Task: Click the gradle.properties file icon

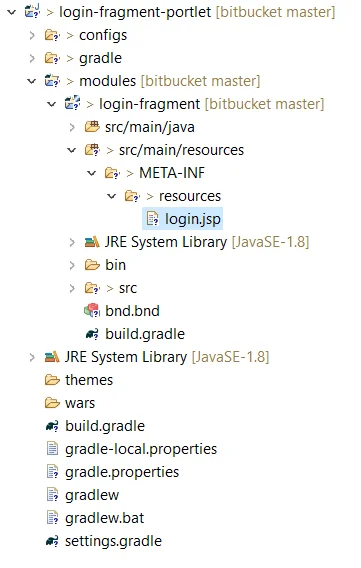Action: coord(53,472)
